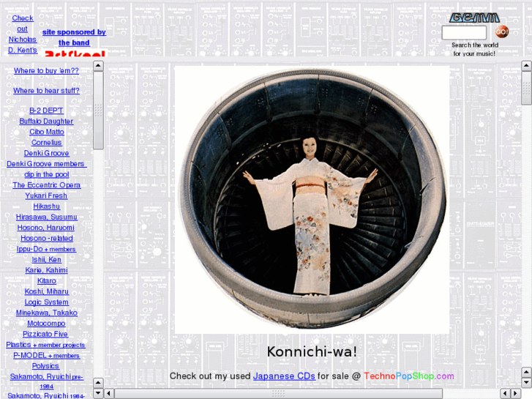Click the horizontal scrollbar left arrow at far left
The width and height of the screenshot is (532, 399).
point(109,394)
